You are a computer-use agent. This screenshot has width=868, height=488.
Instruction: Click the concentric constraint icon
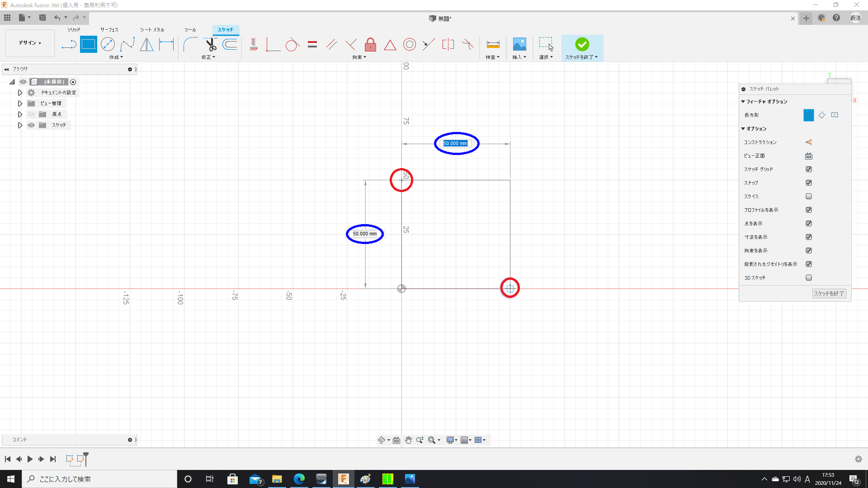pyautogui.click(x=409, y=44)
